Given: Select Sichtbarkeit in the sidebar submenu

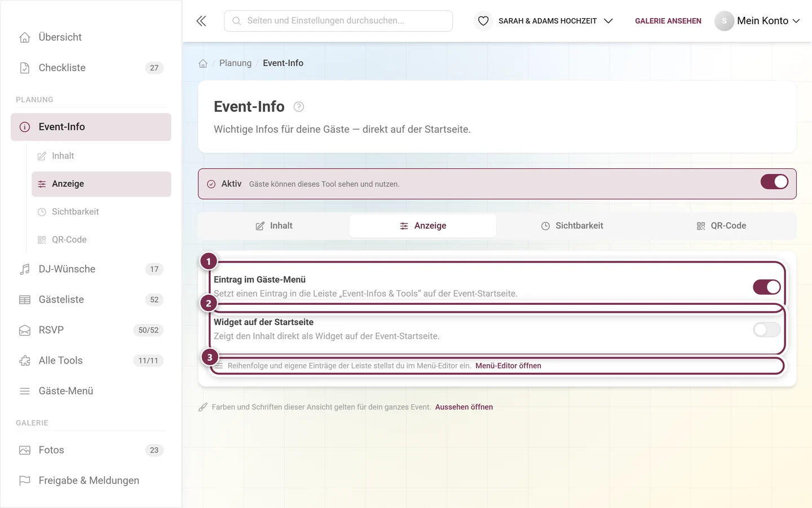Looking at the screenshot, I should pos(101,212).
